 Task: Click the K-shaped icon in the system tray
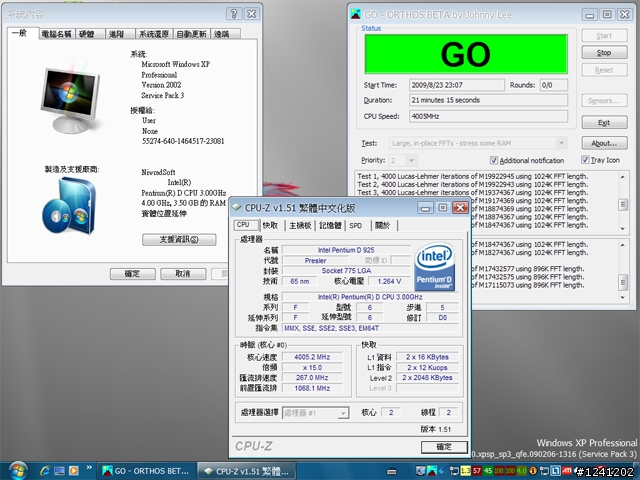[420, 471]
